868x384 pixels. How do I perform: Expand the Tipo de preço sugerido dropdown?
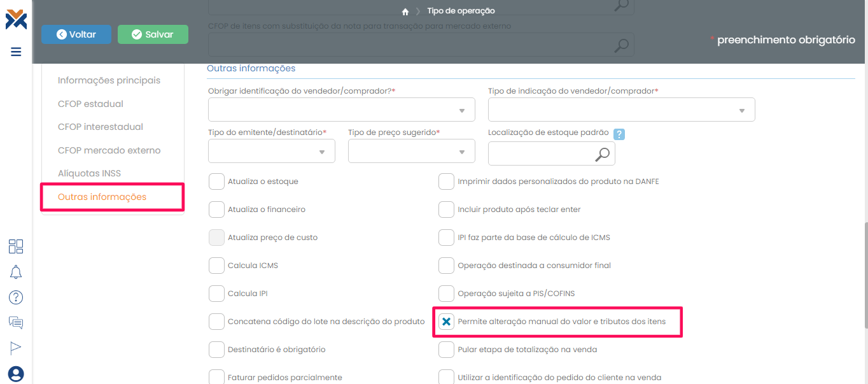pyautogui.click(x=411, y=152)
